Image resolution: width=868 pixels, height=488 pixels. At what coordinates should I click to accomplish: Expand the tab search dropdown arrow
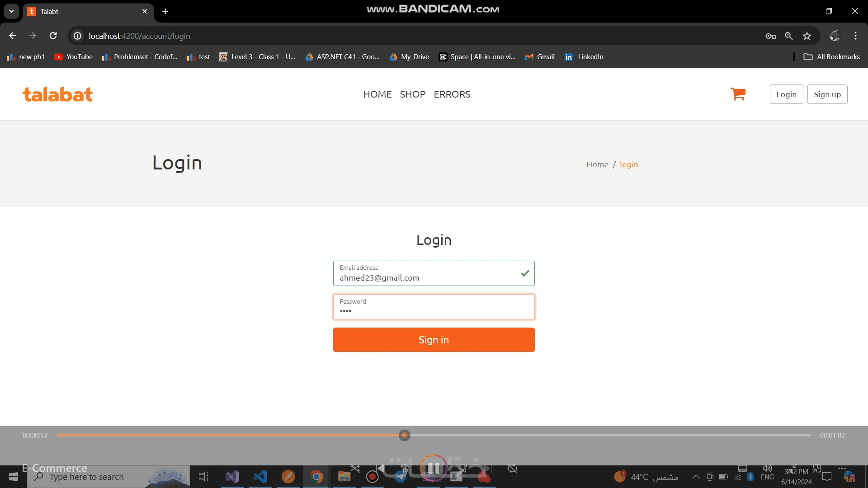click(x=11, y=11)
